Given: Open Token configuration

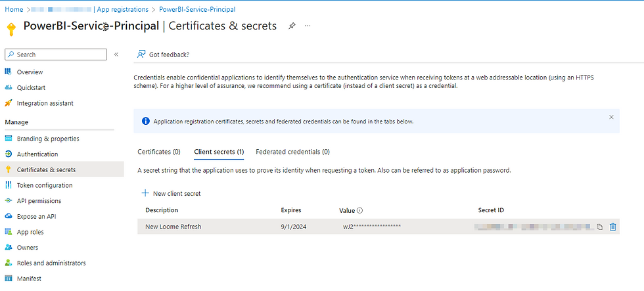Looking at the screenshot, I should pos(45,185).
